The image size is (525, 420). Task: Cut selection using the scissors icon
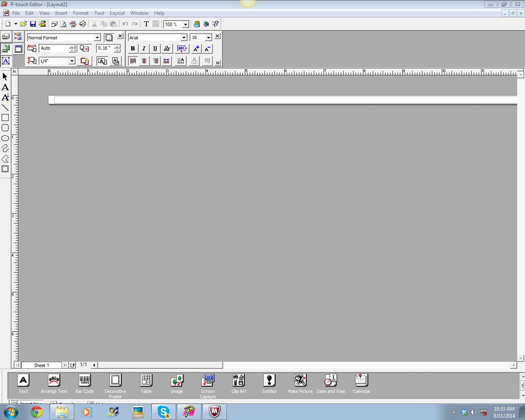pos(94,24)
